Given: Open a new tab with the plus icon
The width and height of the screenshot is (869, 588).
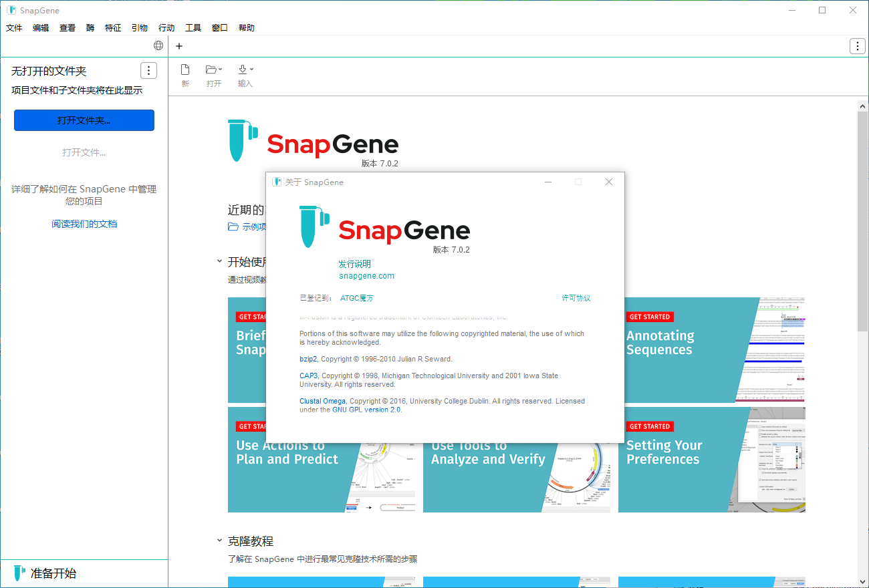Looking at the screenshot, I should tap(179, 46).
